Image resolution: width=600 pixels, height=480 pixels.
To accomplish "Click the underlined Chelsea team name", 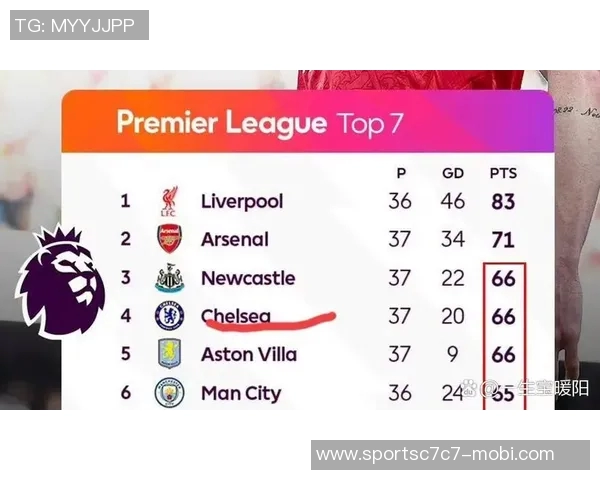I will pyautogui.click(x=236, y=316).
